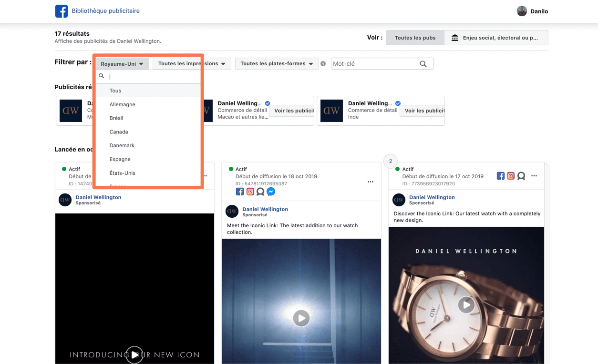Choose Canada from the country list
This screenshot has width=598, height=364.
click(148, 131)
